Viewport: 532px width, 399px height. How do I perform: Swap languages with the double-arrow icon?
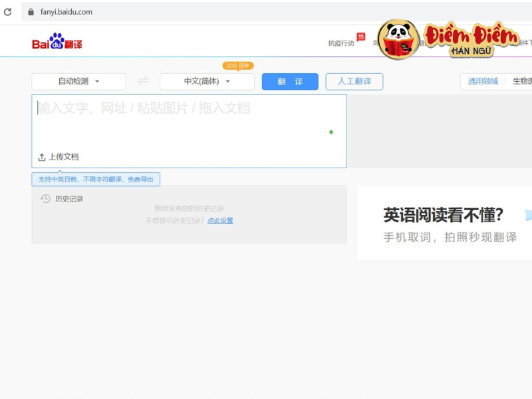coord(143,81)
